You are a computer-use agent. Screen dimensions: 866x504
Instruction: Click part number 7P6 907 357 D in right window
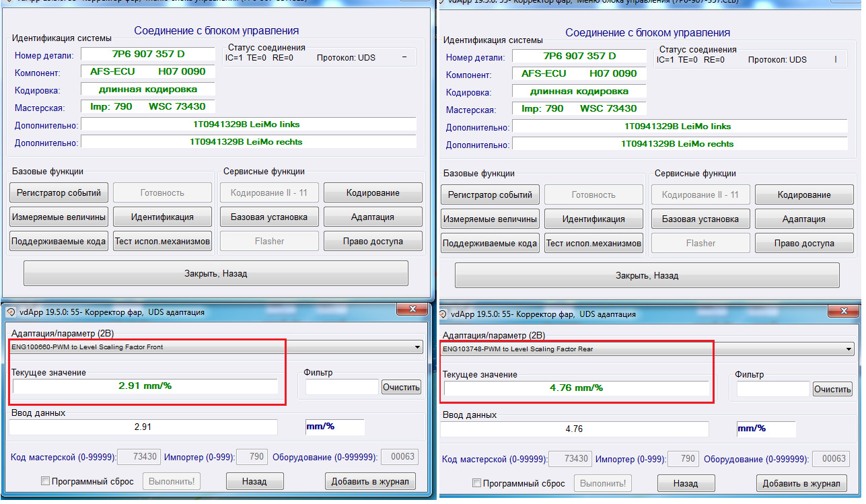point(579,56)
